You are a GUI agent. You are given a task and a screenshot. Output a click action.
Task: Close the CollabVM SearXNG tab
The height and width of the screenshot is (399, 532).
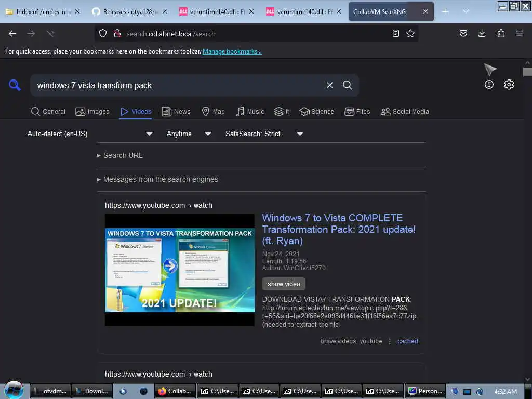tap(425, 11)
